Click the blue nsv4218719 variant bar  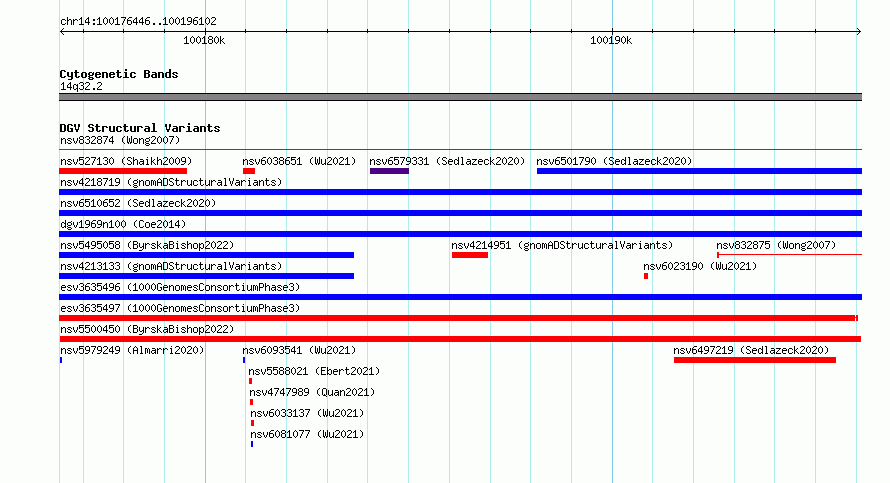461,192
